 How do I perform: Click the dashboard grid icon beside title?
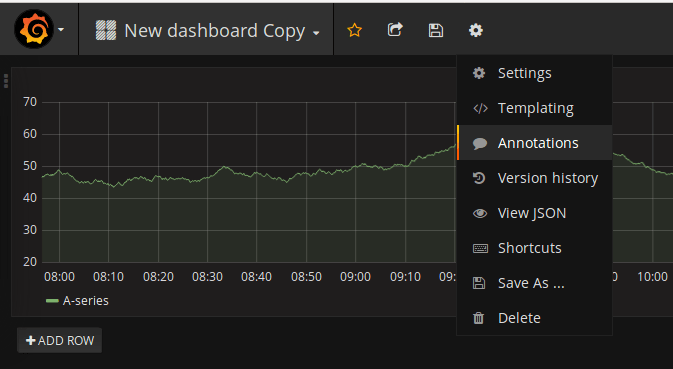point(106,30)
